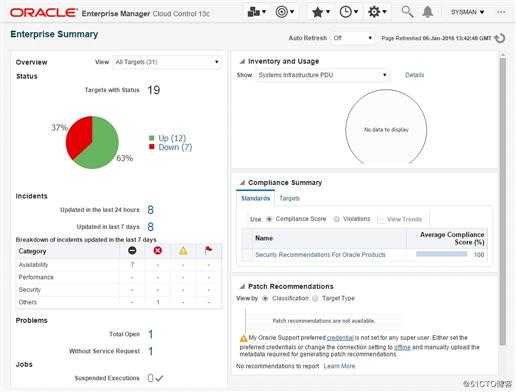
Task: Click the Name column header
Action: coord(264,238)
